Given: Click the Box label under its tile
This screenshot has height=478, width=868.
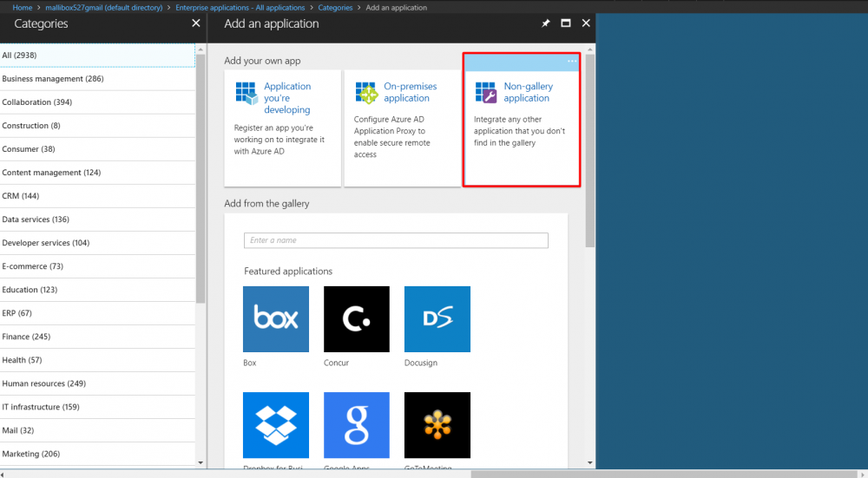Looking at the screenshot, I should click(250, 363).
